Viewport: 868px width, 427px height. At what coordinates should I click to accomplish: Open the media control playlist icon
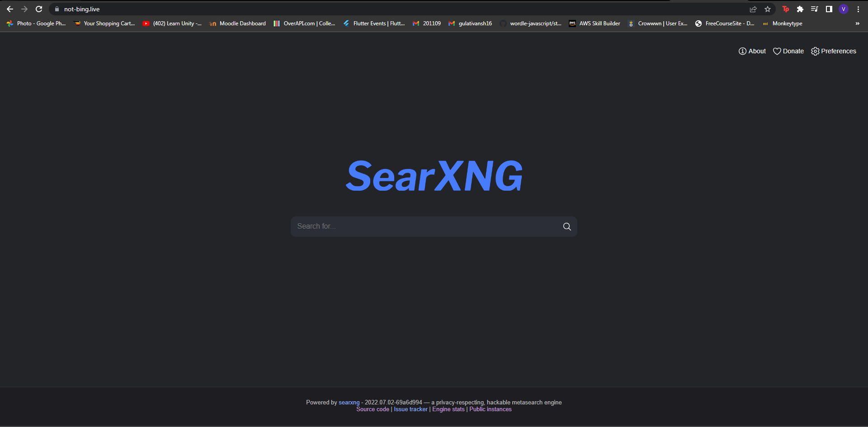click(815, 9)
